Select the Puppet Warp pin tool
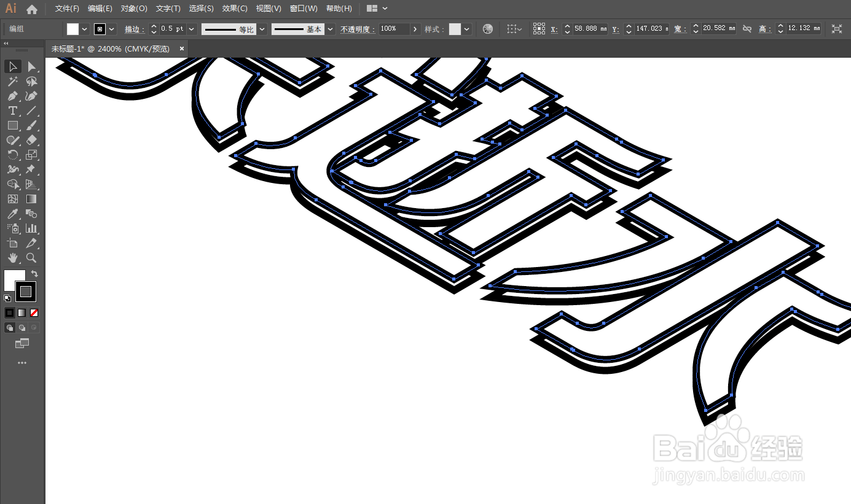The height and width of the screenshot is (504, 851). [x=31, y=169]
